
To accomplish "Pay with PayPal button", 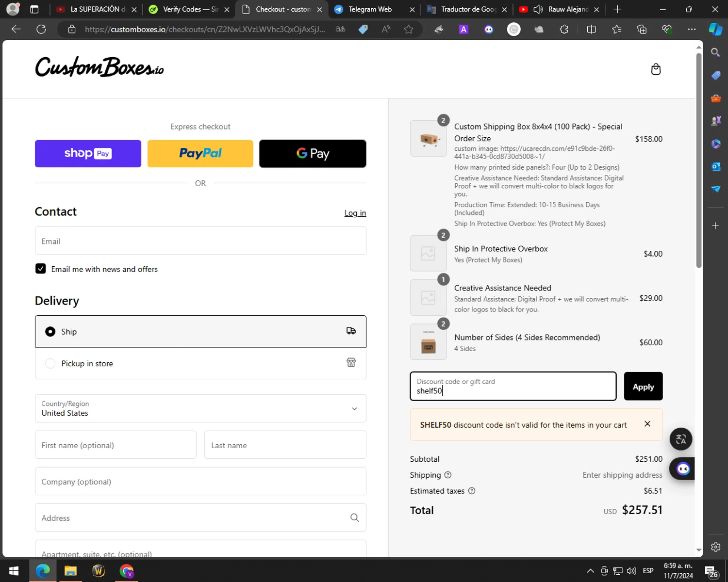I will tap(200, 154).
